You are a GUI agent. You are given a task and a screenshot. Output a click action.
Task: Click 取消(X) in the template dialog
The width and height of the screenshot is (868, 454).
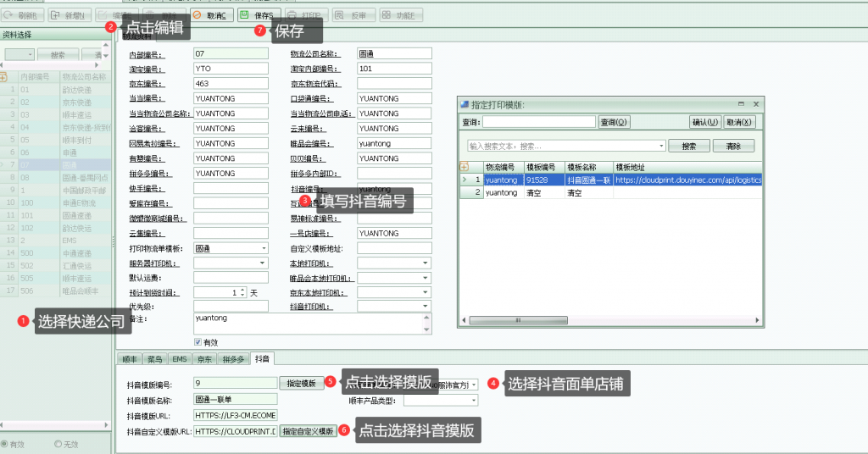tap(738, 122)
